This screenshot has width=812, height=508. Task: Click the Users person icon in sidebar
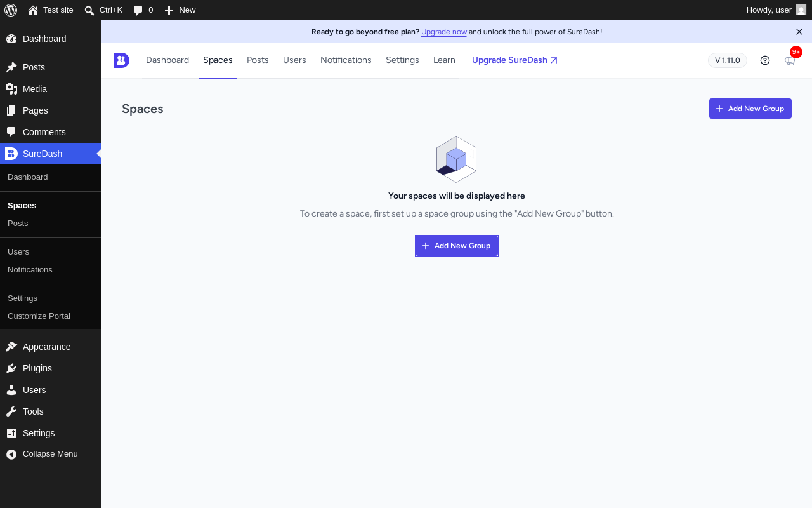(x=11, y=390)
